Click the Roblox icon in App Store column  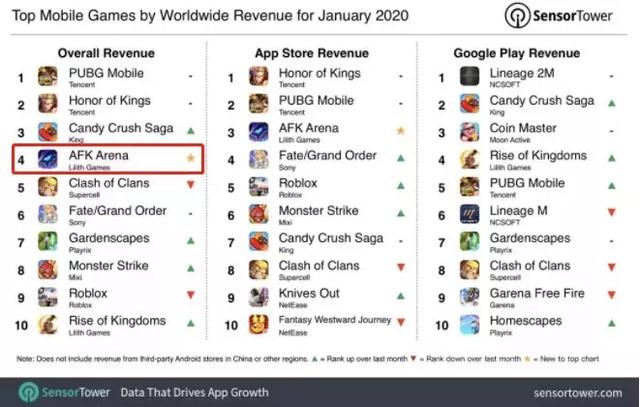257,188
